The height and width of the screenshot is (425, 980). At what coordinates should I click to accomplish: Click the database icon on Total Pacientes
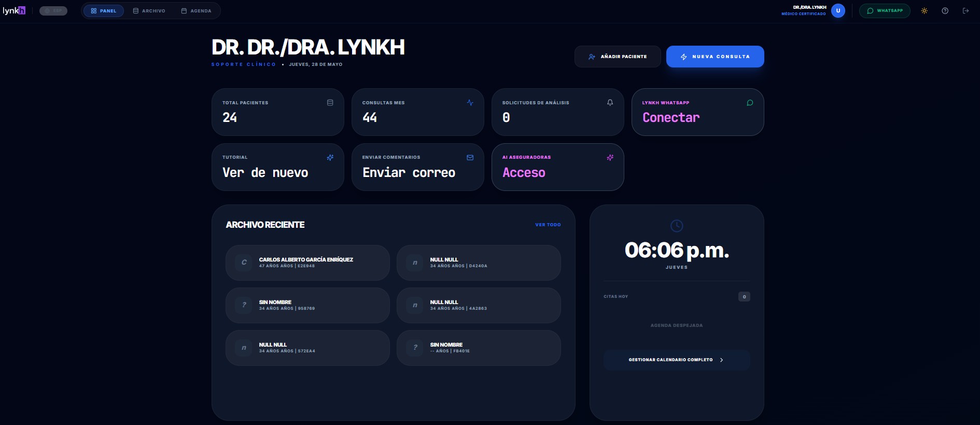click(x=330, y=103)
